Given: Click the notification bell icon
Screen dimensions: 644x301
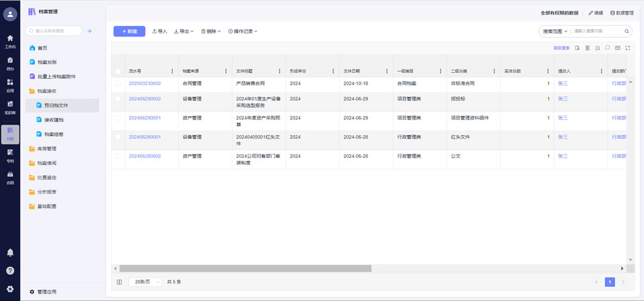Looking at the screenshot, I should click(10, 253).
